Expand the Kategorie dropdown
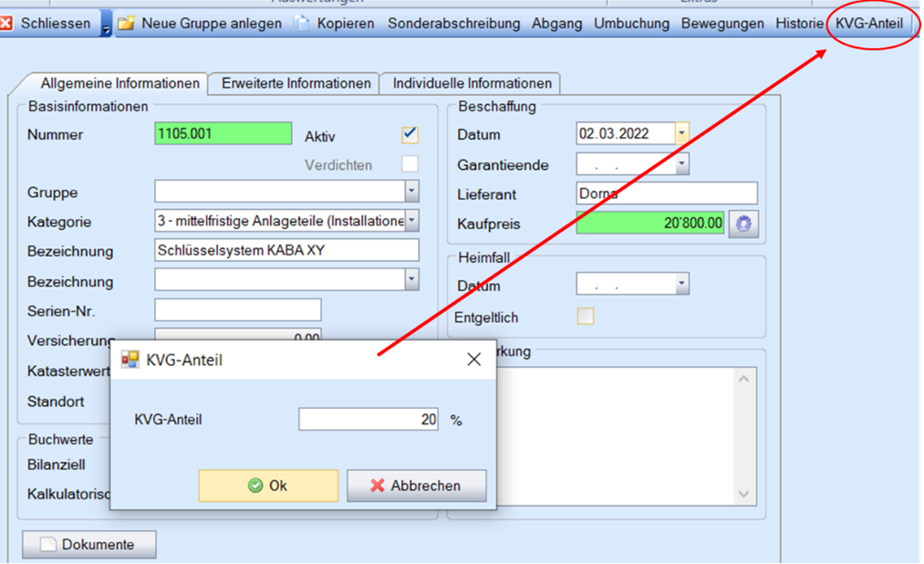 coord(412,221)
